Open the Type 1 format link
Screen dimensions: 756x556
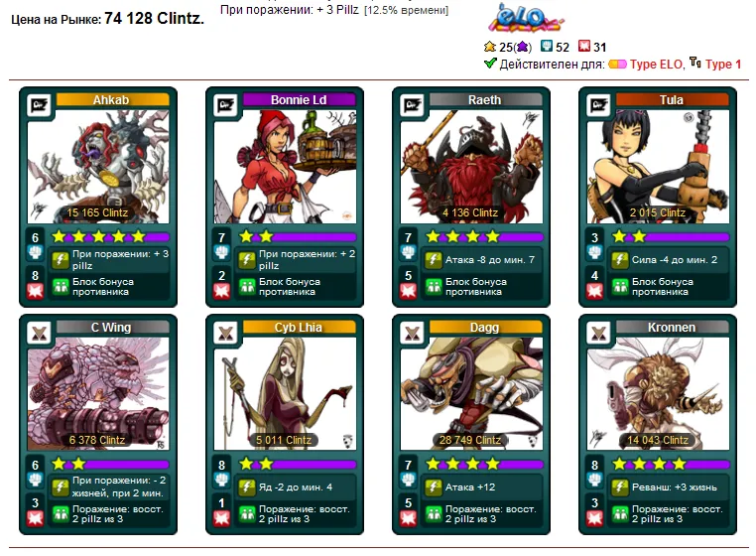(722, 65)
